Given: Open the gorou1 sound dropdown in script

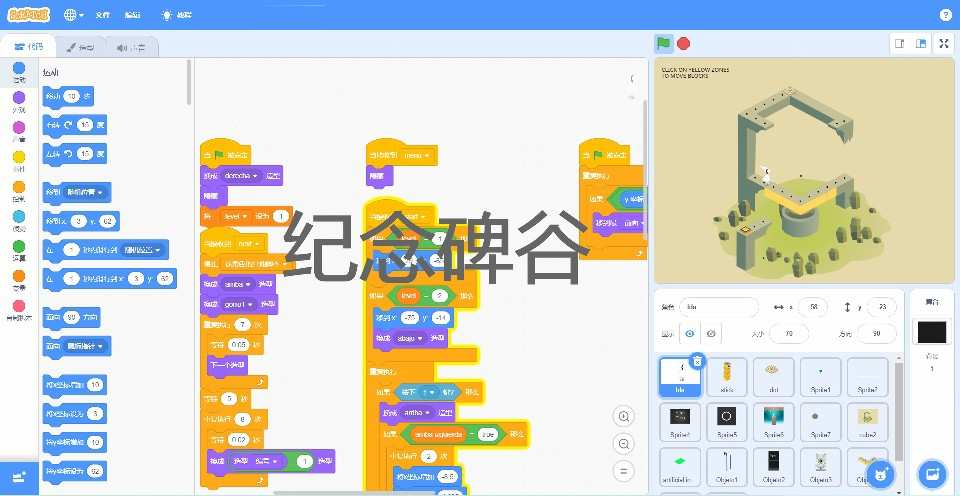Looking at the screenshot, I should [x=240, y=304].
